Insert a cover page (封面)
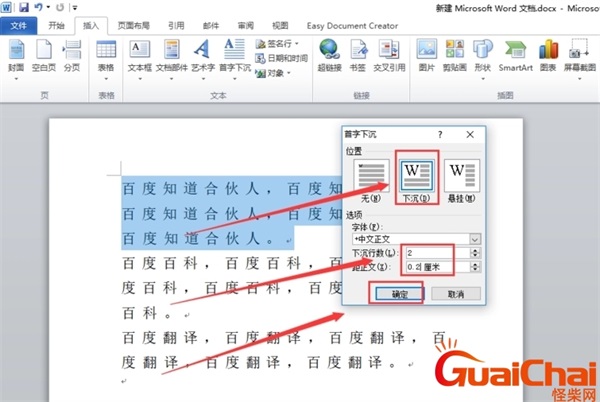Screen dimensions: 600x402 click(15, 54)
